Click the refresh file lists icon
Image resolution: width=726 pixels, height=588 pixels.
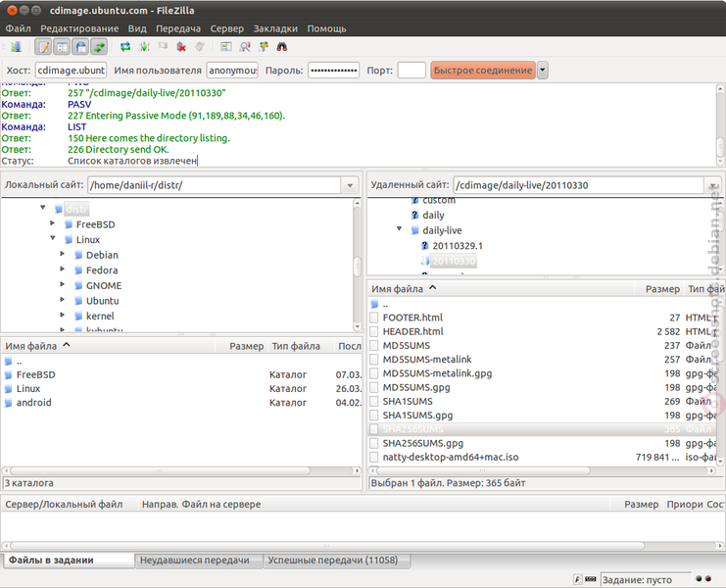coord(125,47)
